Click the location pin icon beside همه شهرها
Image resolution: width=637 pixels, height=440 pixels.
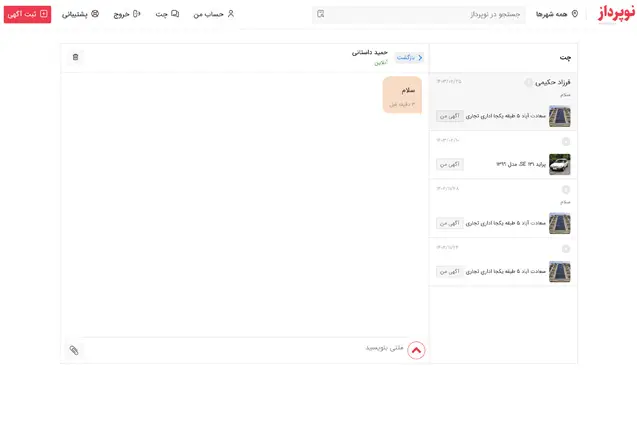tap(574, 14)
